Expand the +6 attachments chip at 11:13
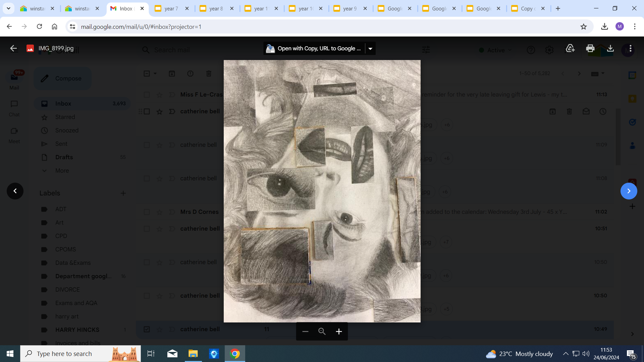This screenshot has height=362, width=644. pos(447,125)
